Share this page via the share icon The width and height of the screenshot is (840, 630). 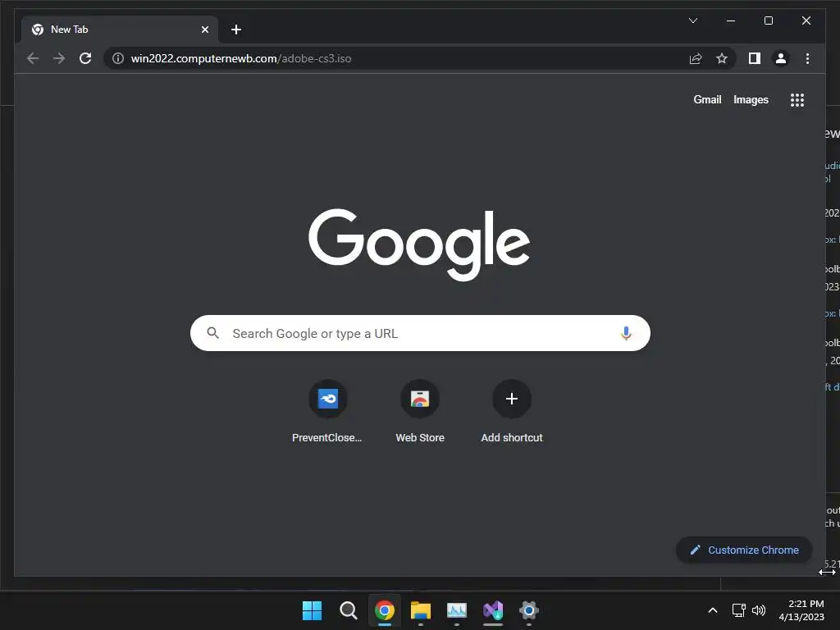(x=696, y=58)
